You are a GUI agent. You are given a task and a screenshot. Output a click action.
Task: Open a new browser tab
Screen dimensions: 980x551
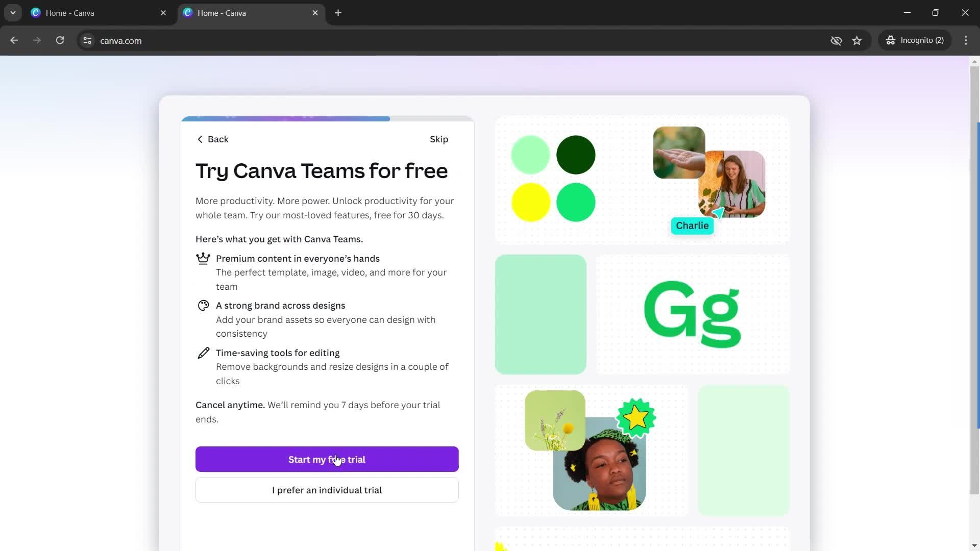[338, 13]
